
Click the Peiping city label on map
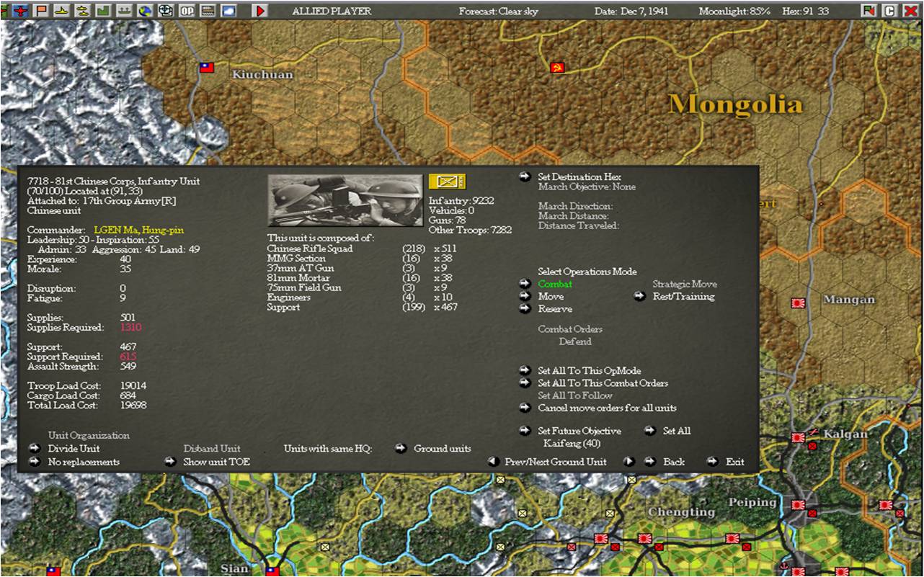coord(751,501)
